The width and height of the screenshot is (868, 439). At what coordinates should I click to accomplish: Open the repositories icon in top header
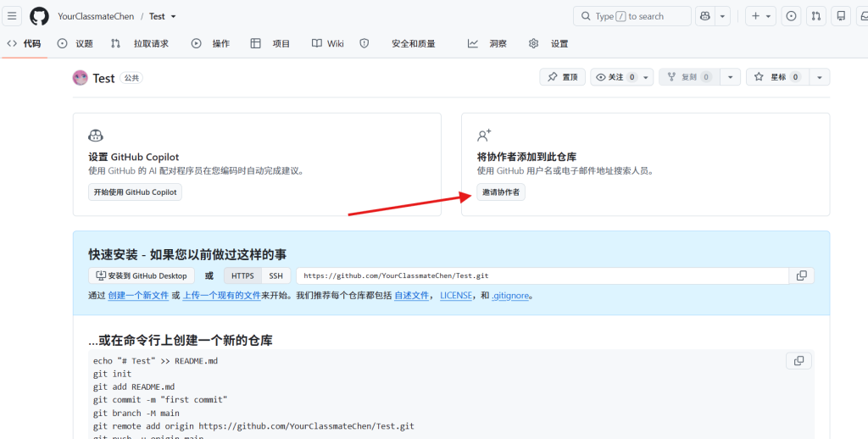tap(841, 16)
